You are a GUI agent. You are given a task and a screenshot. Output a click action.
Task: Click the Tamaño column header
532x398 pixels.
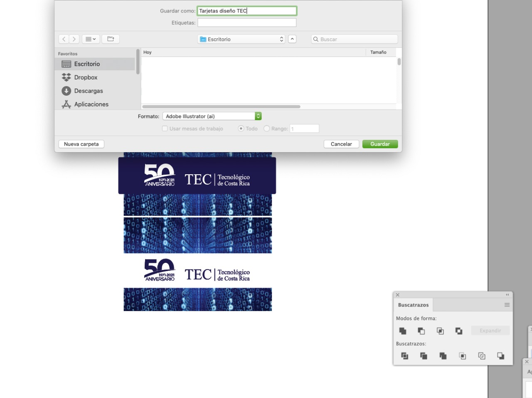[x=381, y=52]
